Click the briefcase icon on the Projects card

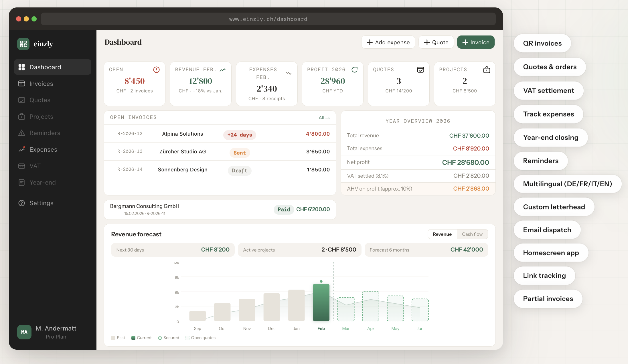point(487,70)
